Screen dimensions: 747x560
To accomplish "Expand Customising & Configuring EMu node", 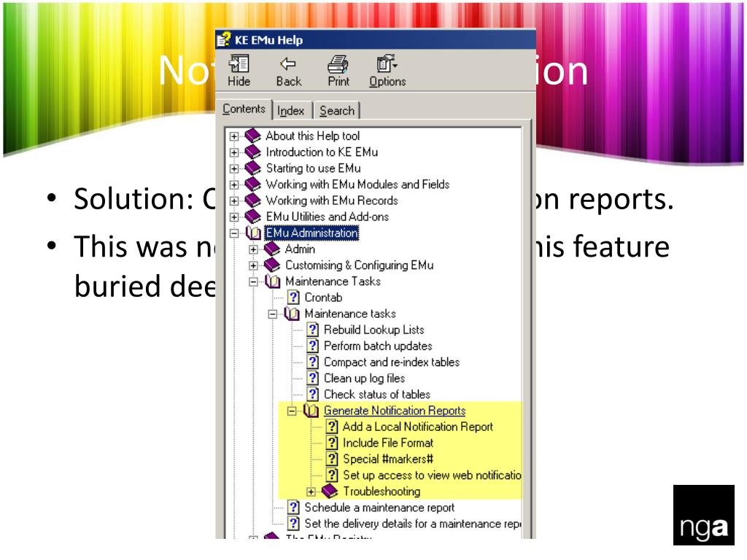I will [x=253, y=265].
